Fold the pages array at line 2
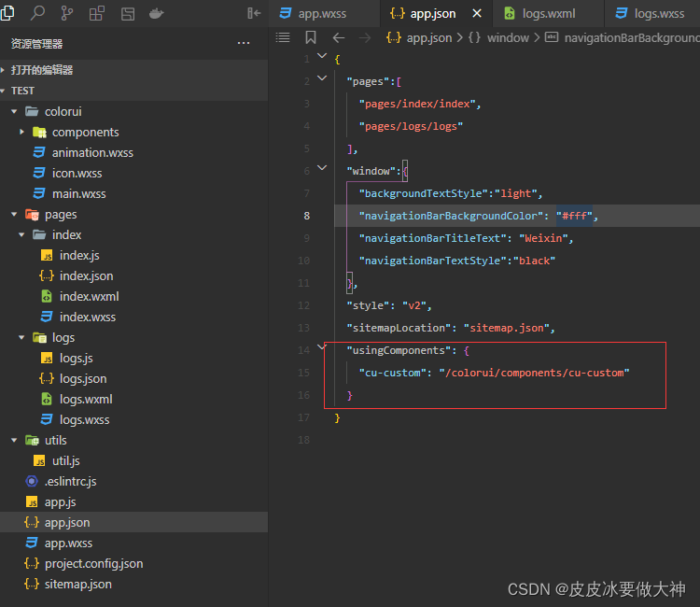The width and height of the screenshot is (700, 607). click(x=322, y=78)
